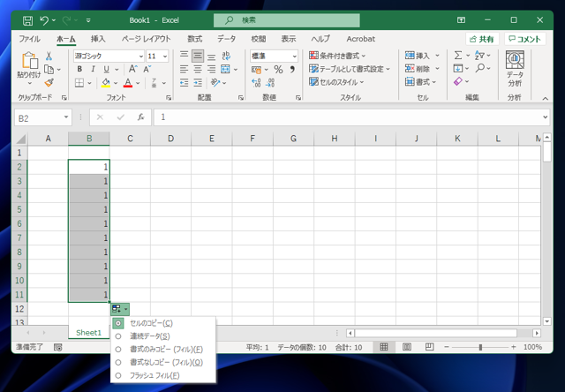The height and width of the screenshot is (392, 565).
Task: Decrease the font size
Action: pyautogui.click(x=147, y=69)
